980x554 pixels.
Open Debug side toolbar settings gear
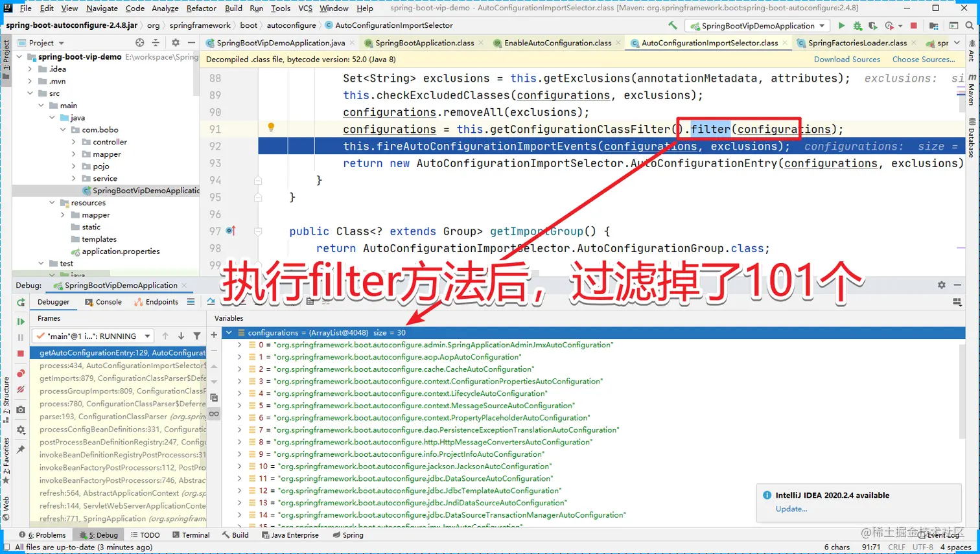[x=21, y=430]
